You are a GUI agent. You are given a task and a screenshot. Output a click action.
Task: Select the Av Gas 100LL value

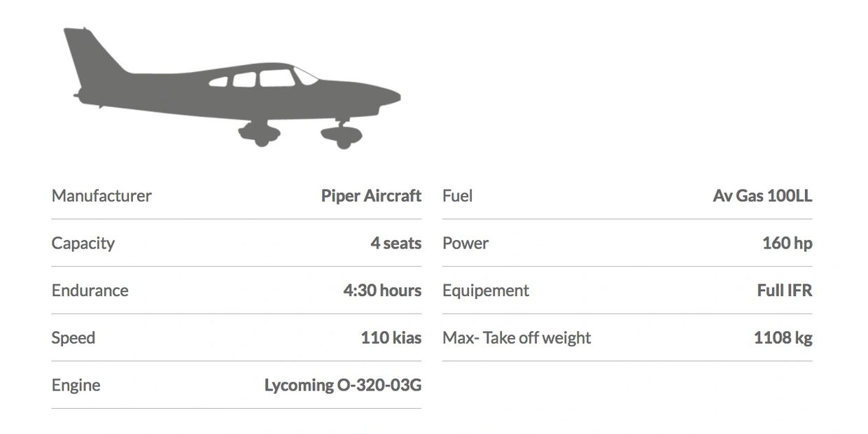[x=762, y=196]
